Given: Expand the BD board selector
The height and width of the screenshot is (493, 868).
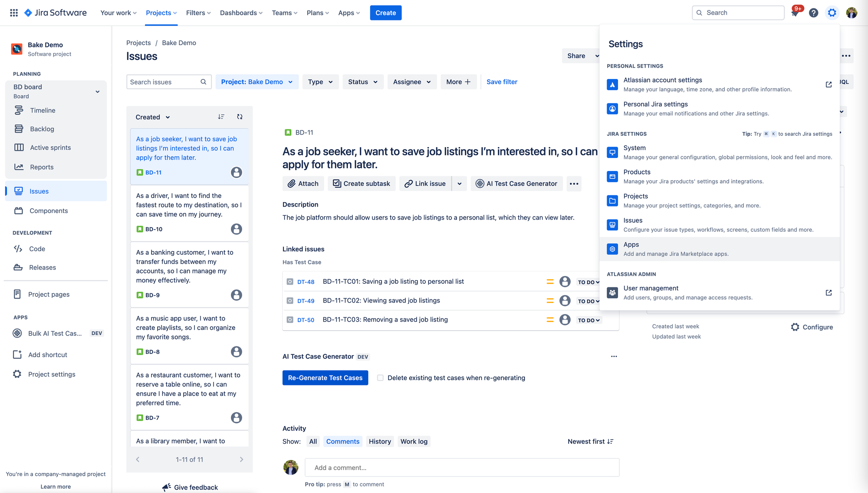Looking at the screenshot, I should coord(97,92).
